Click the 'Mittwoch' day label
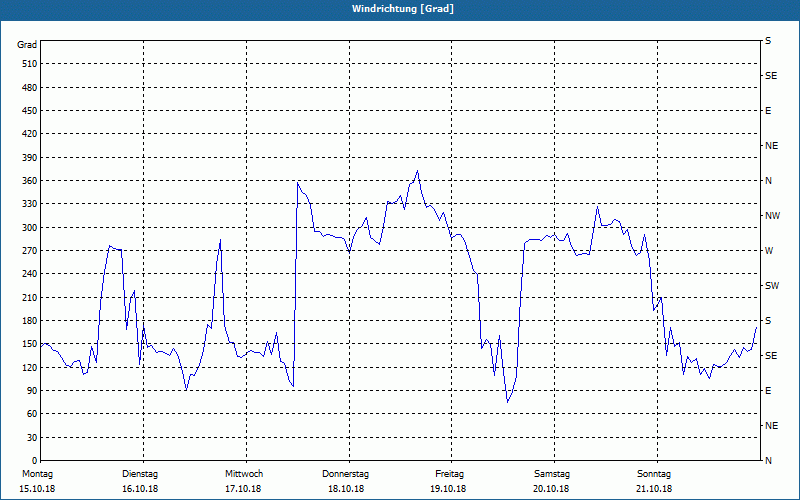This screenshot has height=500, width=800. pyautogui.click(x=244, y=474)
